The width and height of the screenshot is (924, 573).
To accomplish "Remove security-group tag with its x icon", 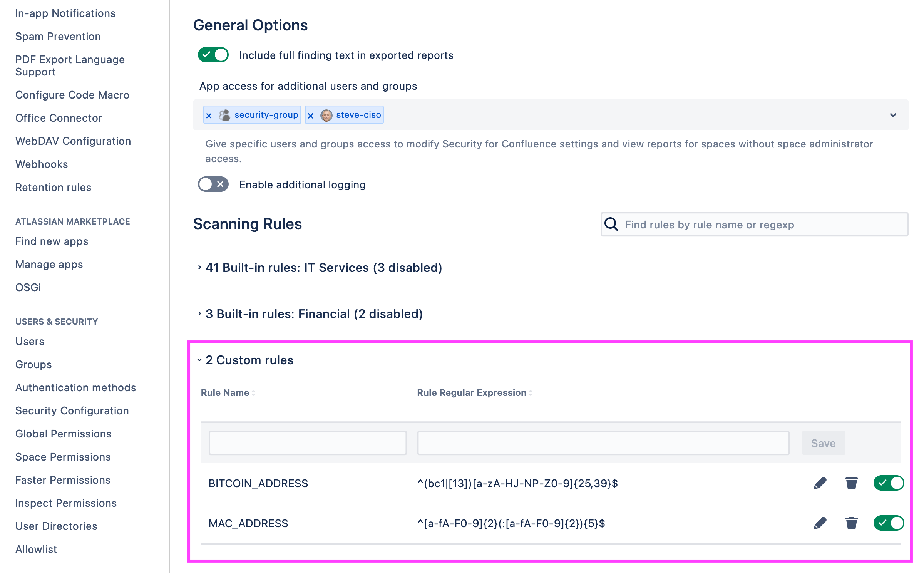I will [209, 115].
